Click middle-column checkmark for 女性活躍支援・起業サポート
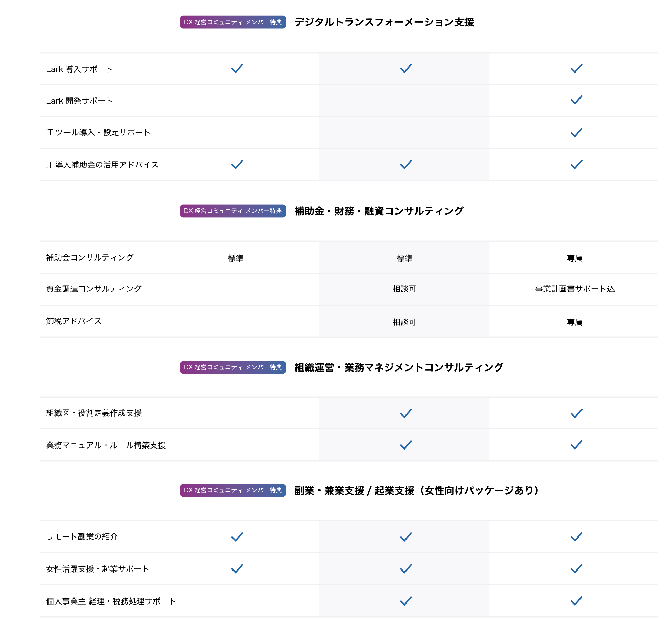Screen dimensions: 672x620 406,568
